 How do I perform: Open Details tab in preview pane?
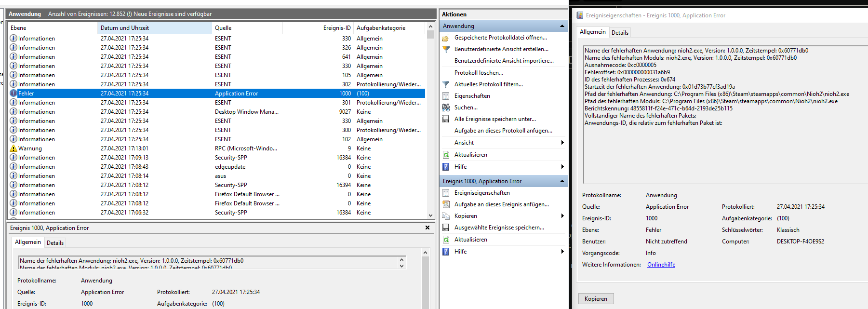tap(55, 243)
